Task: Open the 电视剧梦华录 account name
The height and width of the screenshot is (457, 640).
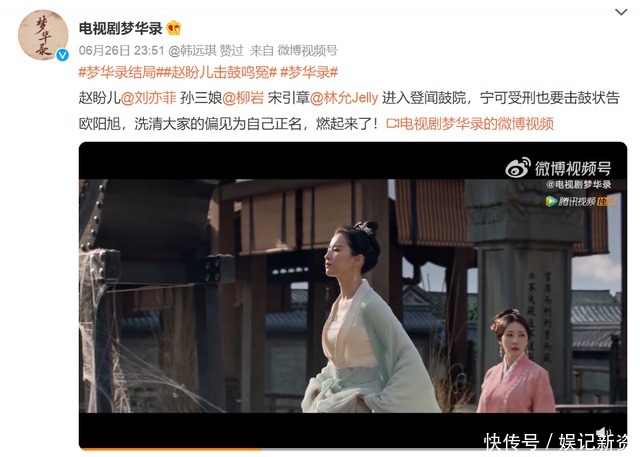Action: pos(120,28)
